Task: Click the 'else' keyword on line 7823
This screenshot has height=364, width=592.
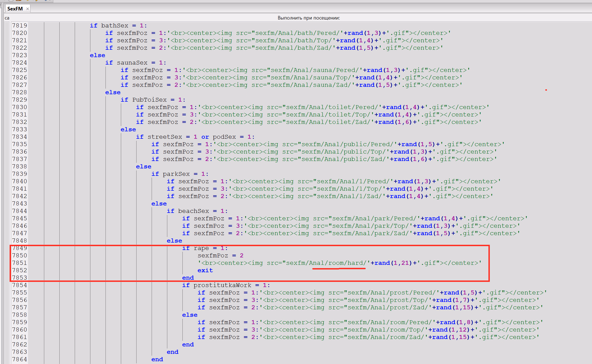Action: pyautogui.click(x=97, y=55)
